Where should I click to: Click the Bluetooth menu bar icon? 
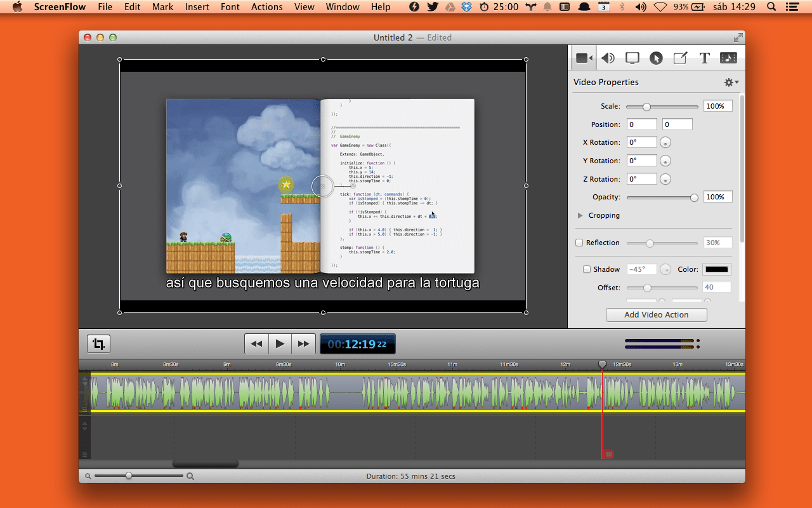(x=622, y=7)
